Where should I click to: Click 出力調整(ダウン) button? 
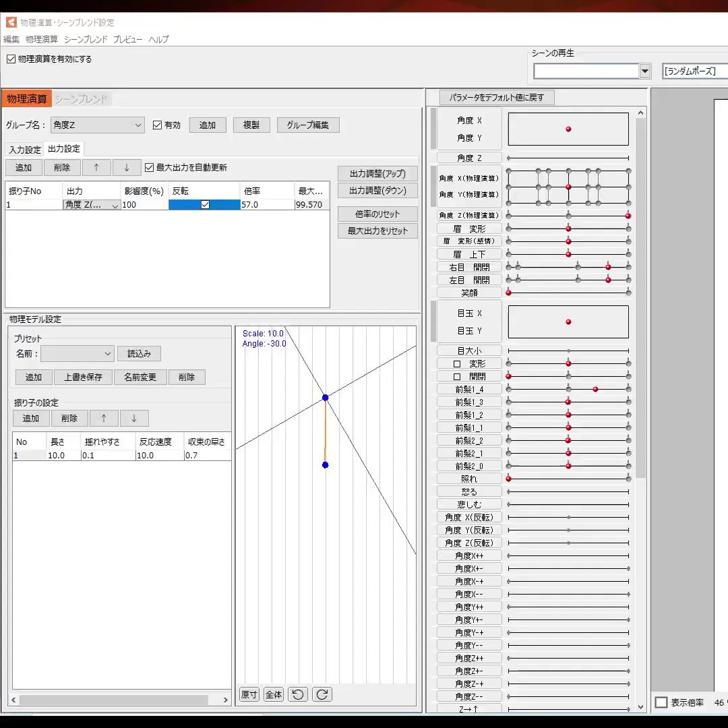377,190
